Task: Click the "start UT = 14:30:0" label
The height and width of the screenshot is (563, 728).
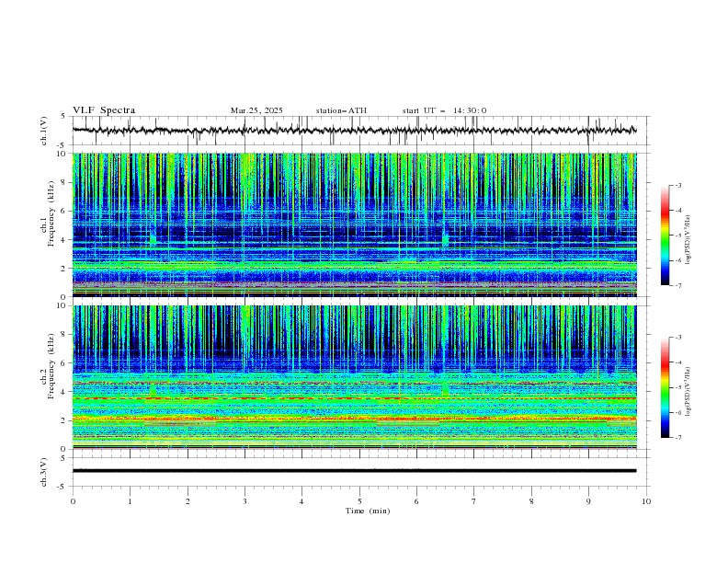Action: click(x=444, y=110)
